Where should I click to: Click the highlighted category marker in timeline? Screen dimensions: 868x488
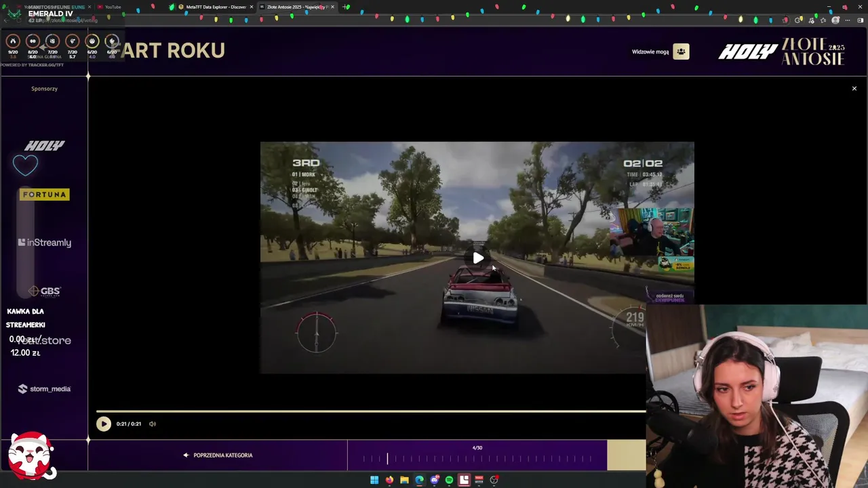(387, 459)
